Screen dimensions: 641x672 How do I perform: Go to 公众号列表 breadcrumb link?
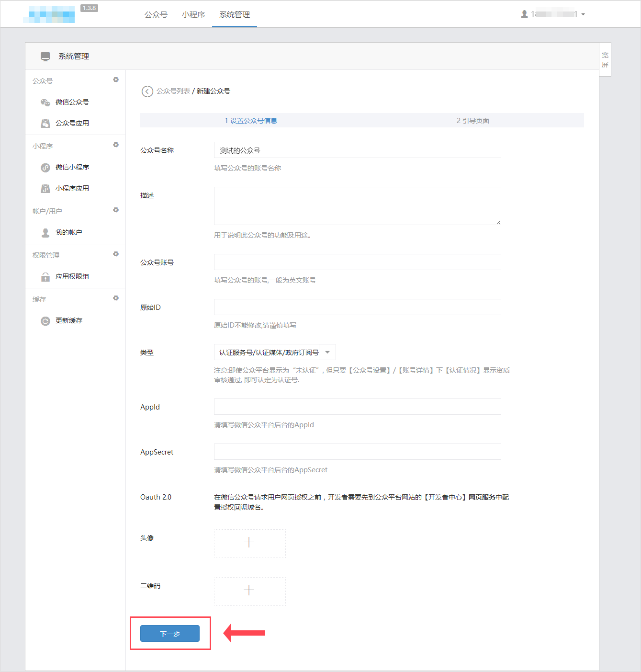[173, 91]
